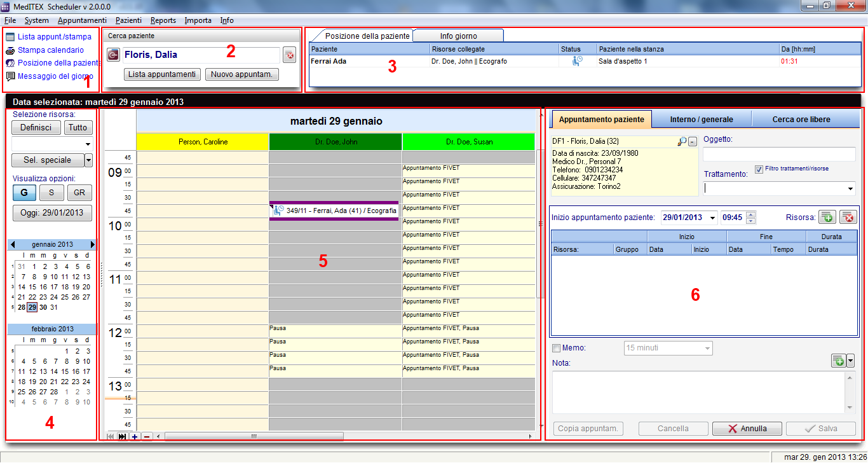Image resolution: width=868 pixels, height=463 pixels.
Task: Open the System menu
Action: [36, 20]
